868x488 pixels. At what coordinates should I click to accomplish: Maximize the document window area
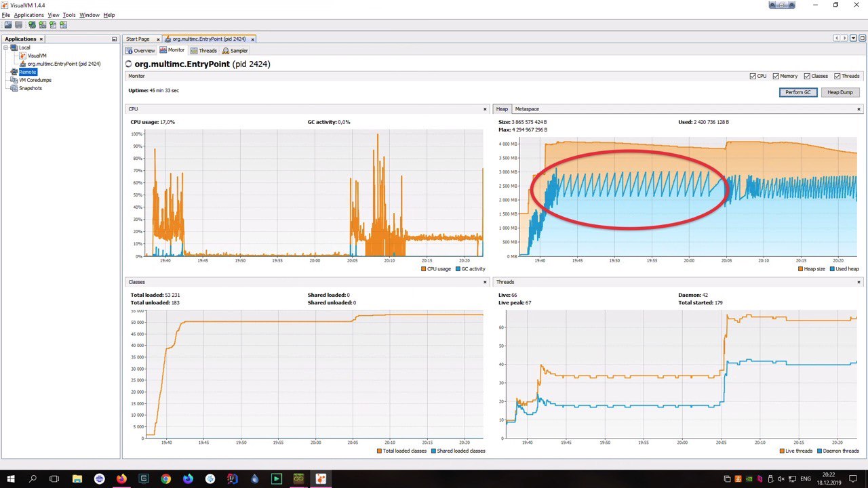pyautogui.click(x=862, y=39)
